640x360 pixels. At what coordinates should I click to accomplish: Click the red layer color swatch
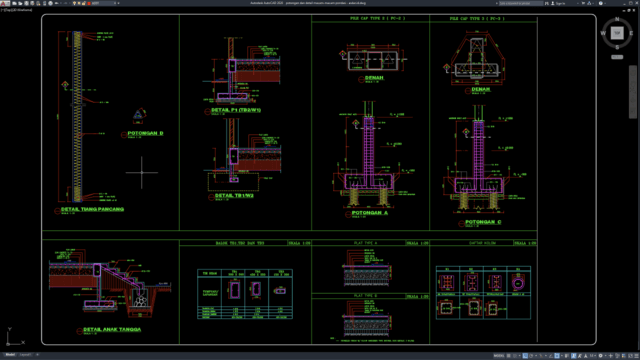point(89,3)
